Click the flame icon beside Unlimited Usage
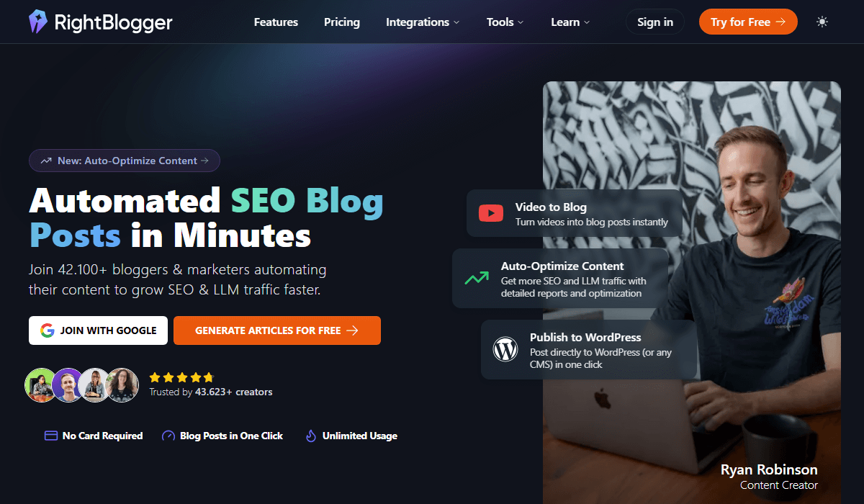 click(311, 436)
